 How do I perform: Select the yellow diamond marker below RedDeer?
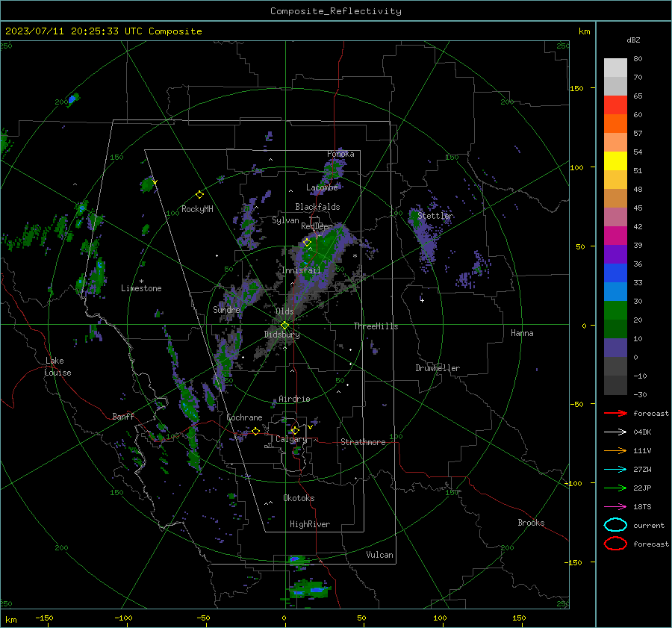point(307,242)
